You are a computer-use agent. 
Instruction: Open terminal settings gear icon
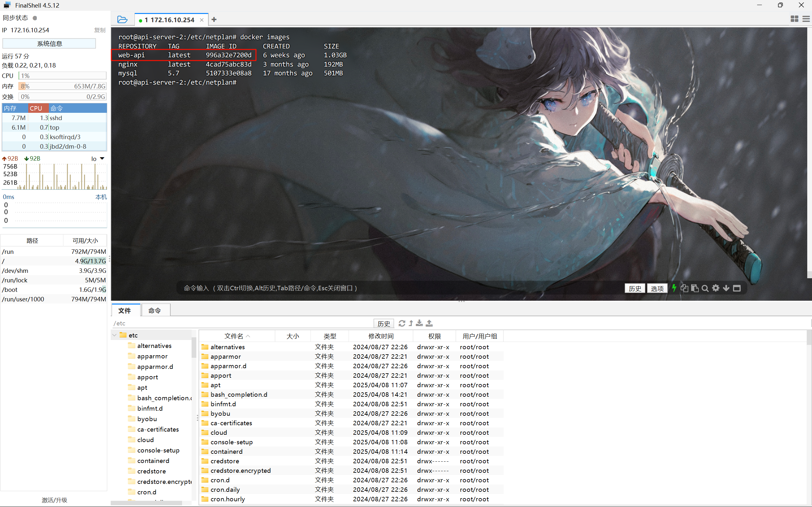click(716, 288)
